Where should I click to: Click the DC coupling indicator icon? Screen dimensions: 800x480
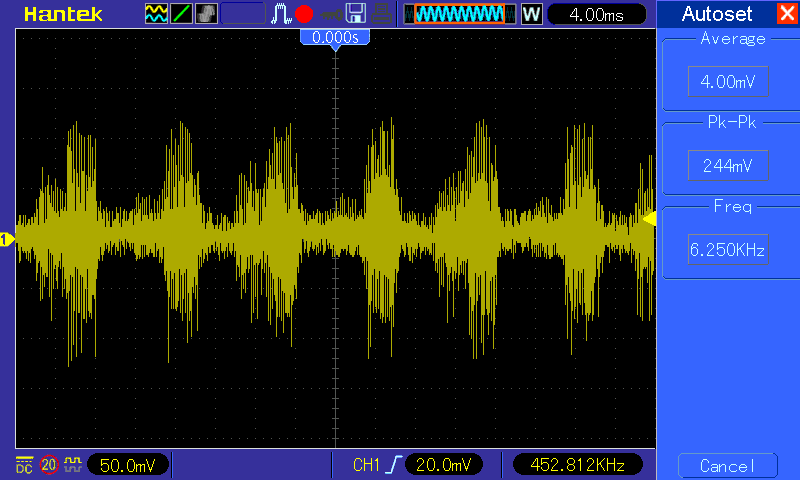[24, 465]
